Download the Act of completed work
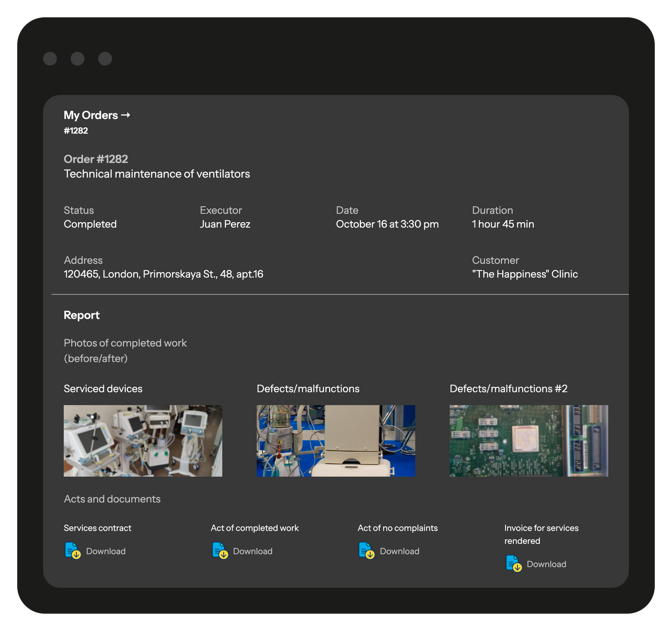This screenshot has width=672, height=631. tap(252, 551)
